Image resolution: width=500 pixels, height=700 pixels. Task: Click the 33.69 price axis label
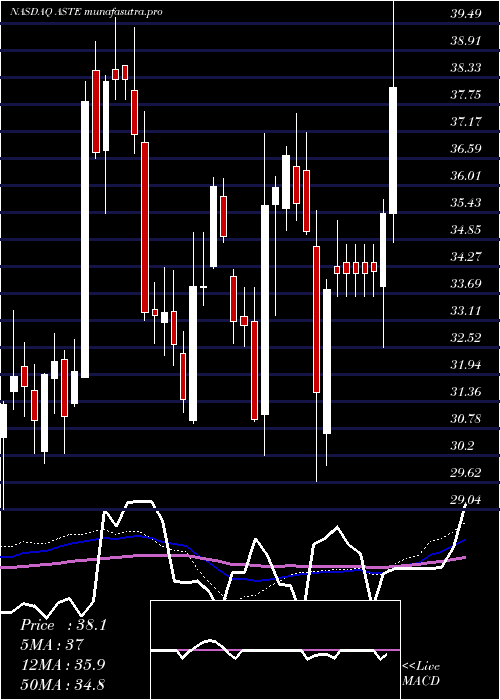click(466, 284)
